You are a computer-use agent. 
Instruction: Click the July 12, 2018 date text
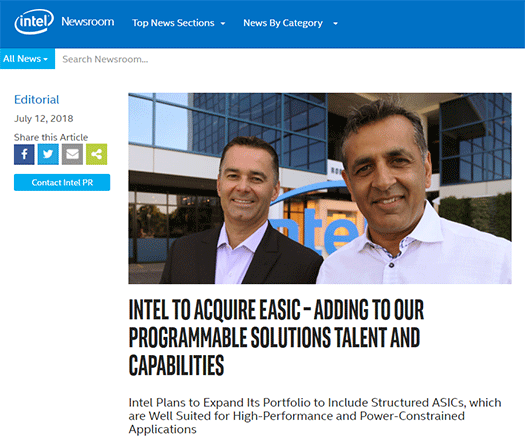click(44, 119)
